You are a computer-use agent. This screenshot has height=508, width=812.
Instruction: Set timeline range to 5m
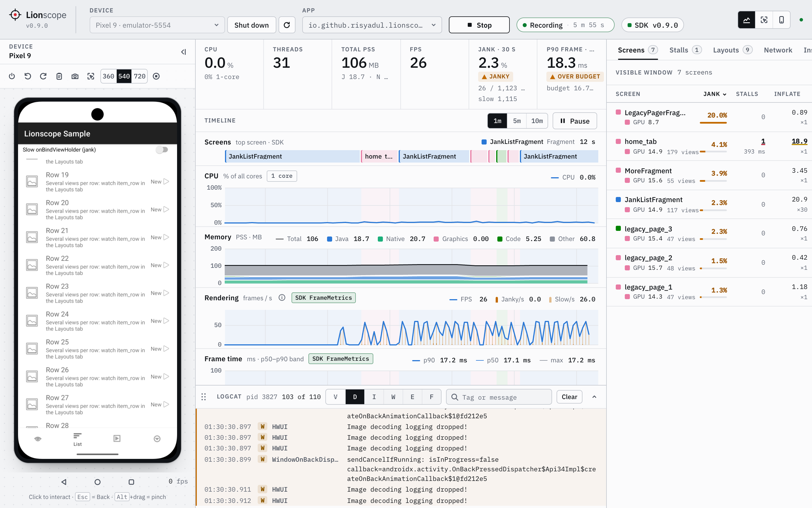click(517, 121)
